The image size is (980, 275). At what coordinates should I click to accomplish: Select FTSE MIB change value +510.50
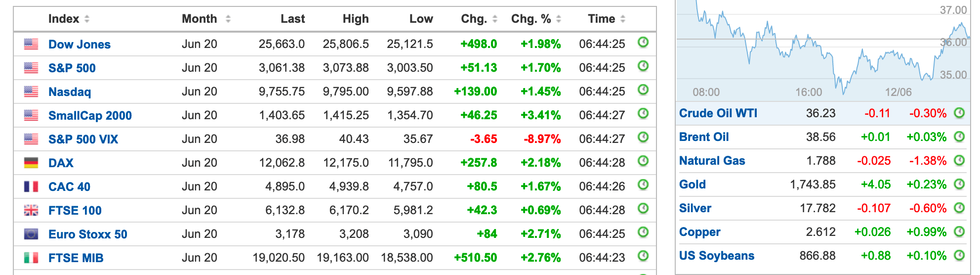coord(475,258)
